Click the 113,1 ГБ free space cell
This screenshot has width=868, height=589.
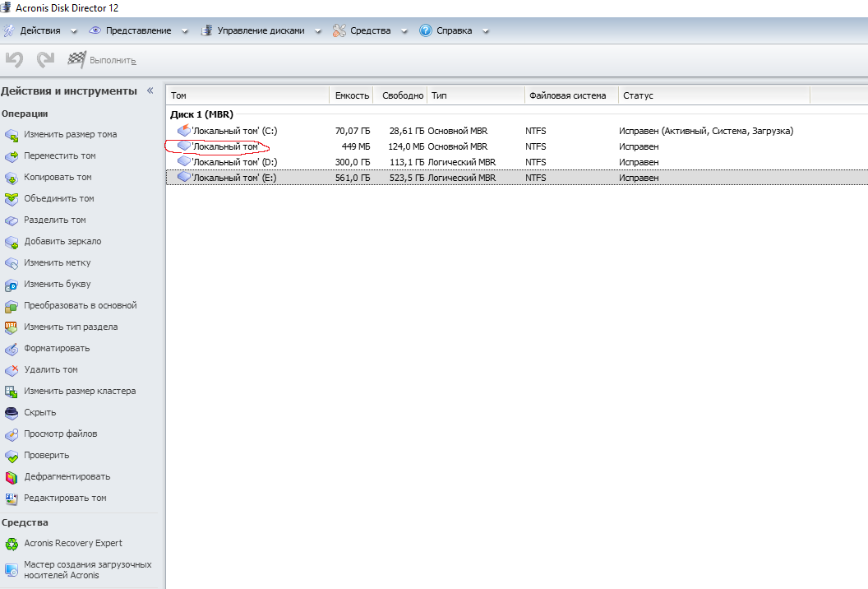click(407, 162)
